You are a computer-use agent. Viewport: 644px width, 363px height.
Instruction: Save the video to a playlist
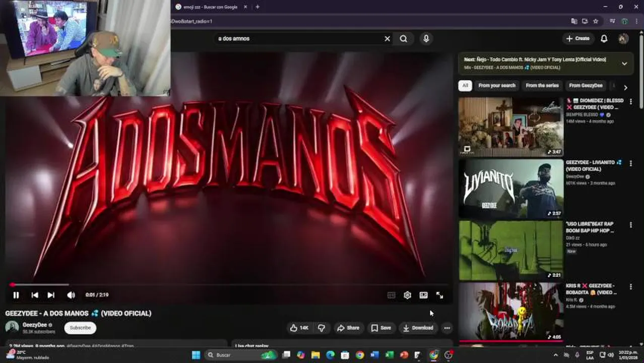click(x=381, y=328)
